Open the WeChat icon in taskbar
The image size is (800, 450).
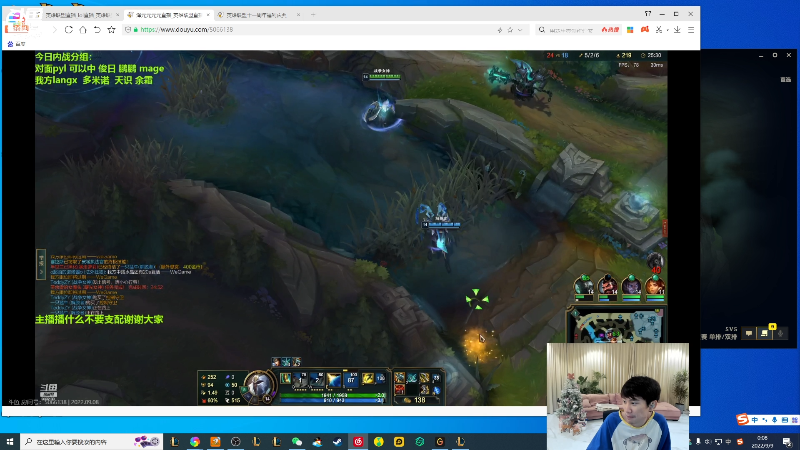(297, 441)
